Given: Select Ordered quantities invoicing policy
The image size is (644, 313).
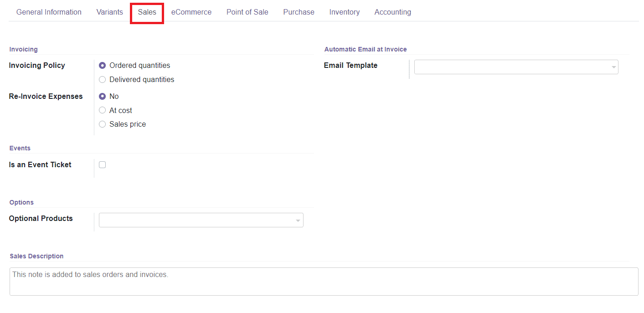Looking at the screenshot, I should coord(102,65).
